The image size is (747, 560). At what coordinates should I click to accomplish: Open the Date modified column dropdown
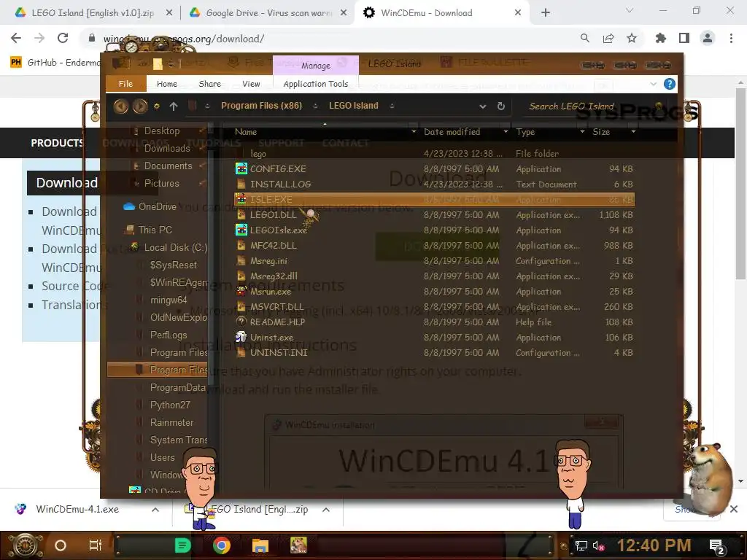pyautogui.click(x=506, y=132)
